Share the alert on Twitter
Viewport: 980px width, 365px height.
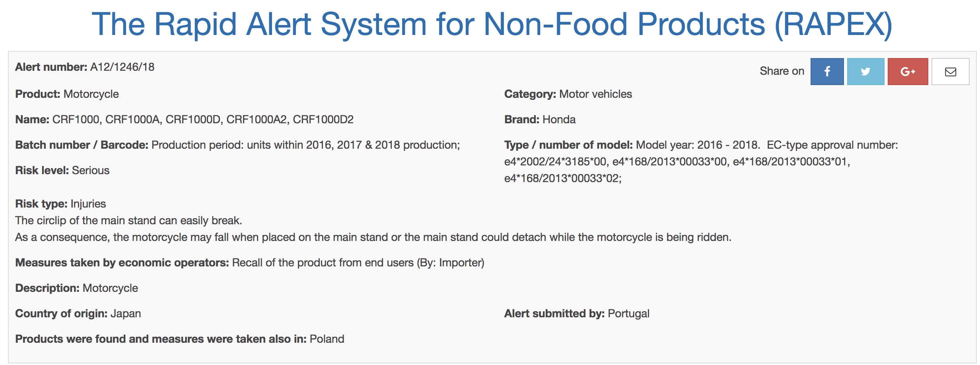865,72
